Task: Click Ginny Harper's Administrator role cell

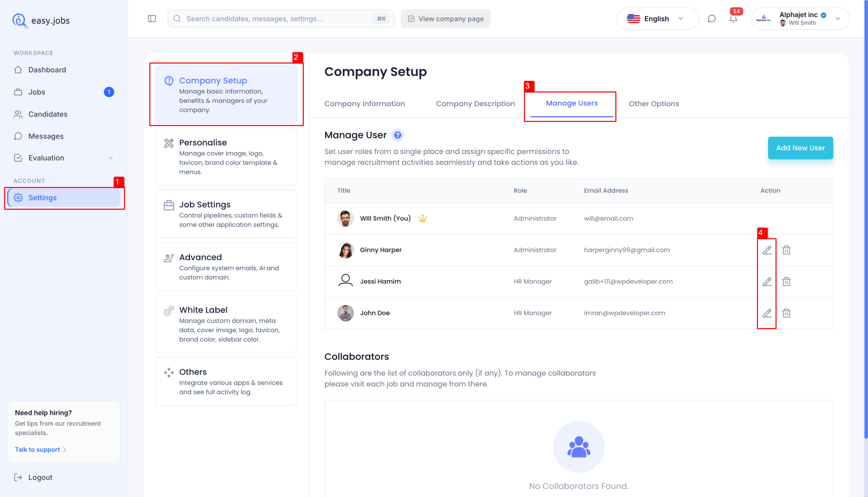Action: tap(535, 250)
